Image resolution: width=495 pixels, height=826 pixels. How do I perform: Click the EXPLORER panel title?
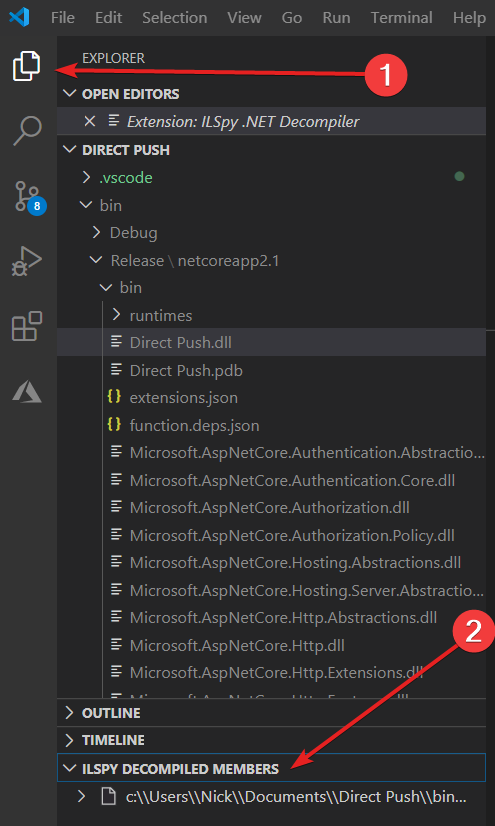(113, 58)
